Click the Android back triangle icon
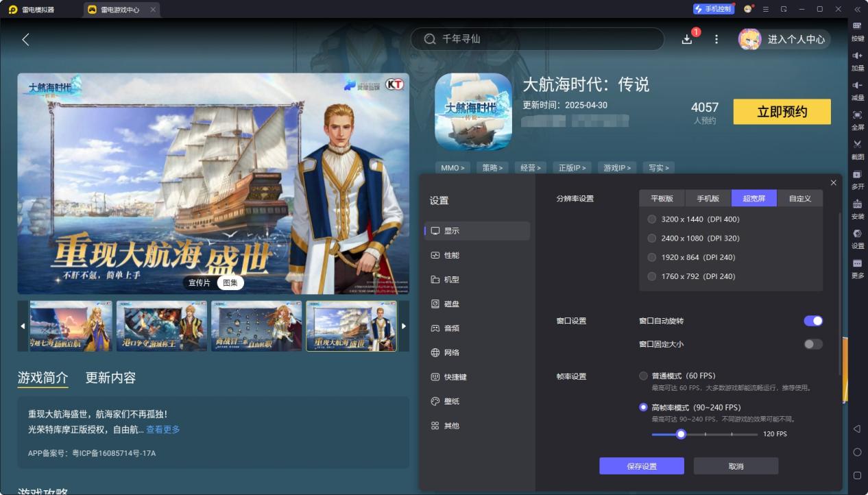This screenshot has width=868, height=495. (857, 428)
